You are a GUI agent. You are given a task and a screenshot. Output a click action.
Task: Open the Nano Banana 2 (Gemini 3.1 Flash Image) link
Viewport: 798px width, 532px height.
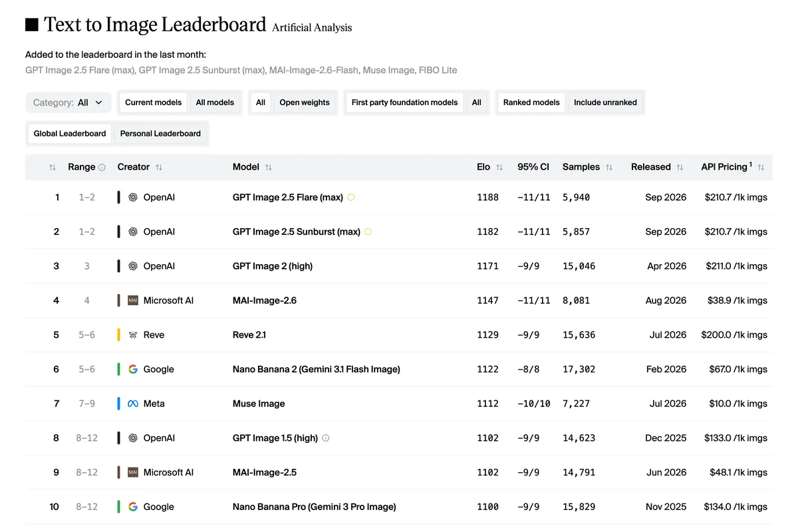pos(317,369)
